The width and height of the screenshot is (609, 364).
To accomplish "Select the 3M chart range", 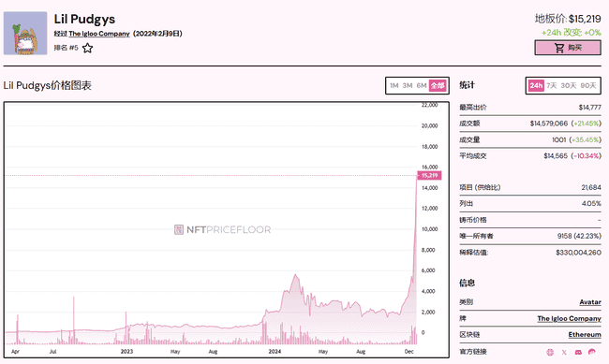I will [408, 85].
